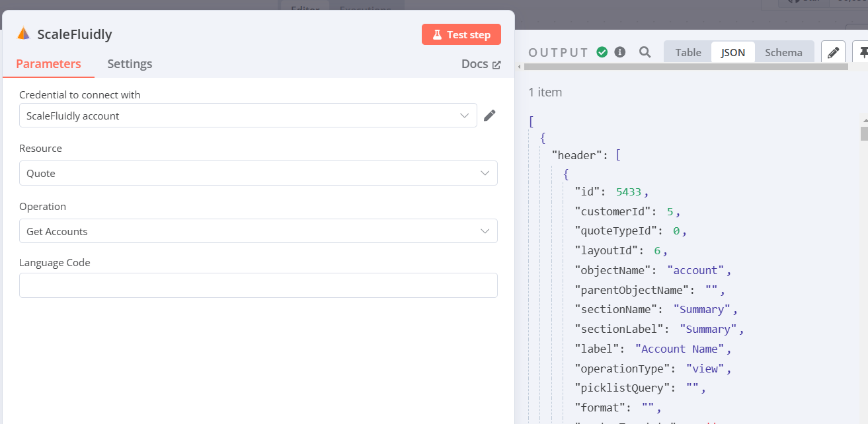Screen dimensions: 868x424
Task: Search the output with the magnifier icon
Action: [x=645, y=52]
